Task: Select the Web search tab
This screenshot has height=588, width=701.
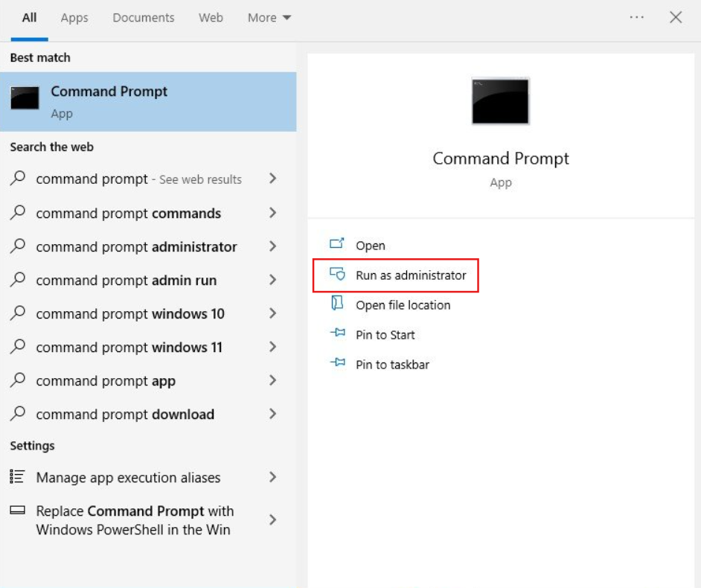Action: tap(211, 18)
